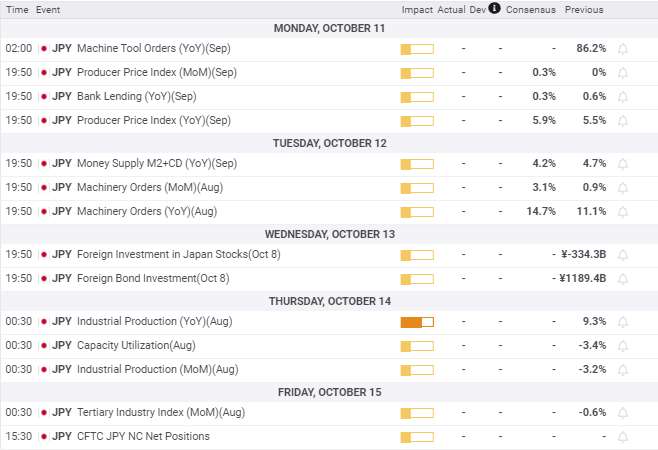658x450 pixels.
Task: Toggle alert bell for Capacity Utilization
Action: click(623, 345)
